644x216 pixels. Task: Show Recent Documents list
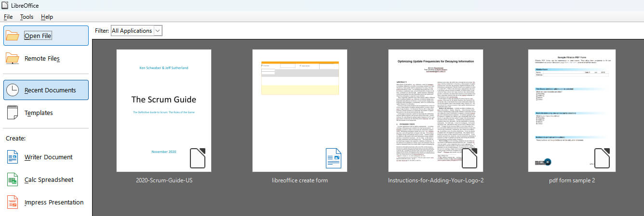point(46,90)
